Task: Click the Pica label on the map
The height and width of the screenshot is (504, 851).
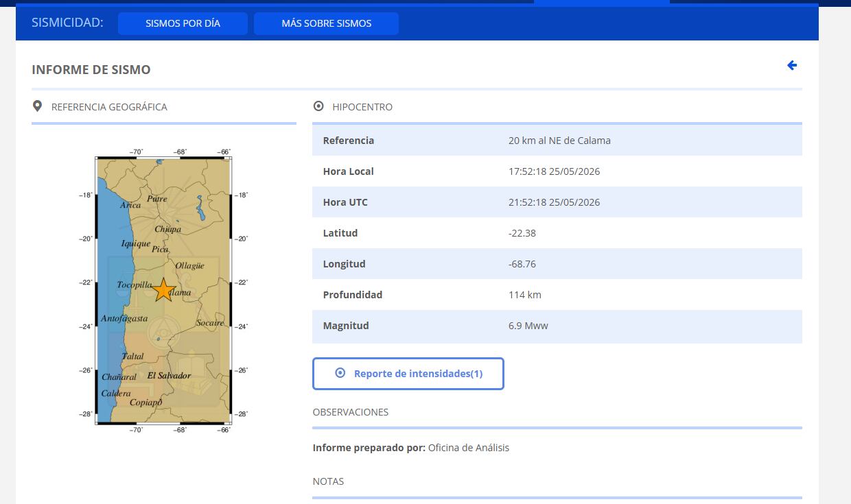Action: (160, 250)
